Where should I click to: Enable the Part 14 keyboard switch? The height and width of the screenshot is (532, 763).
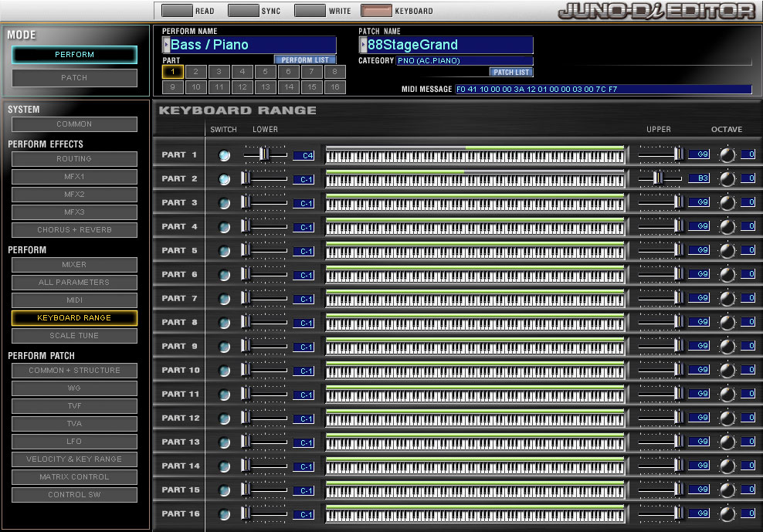click(224, 466)
